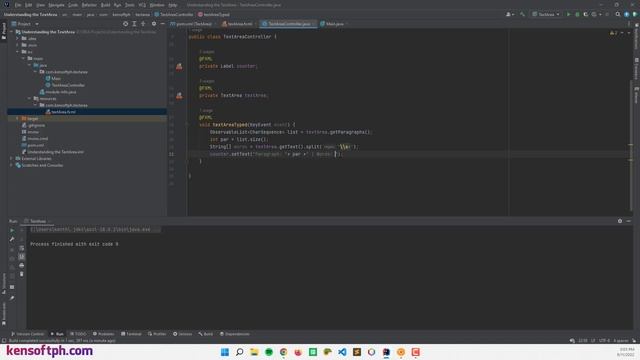
Task: Expand External Libraries node
Action: 11,158
